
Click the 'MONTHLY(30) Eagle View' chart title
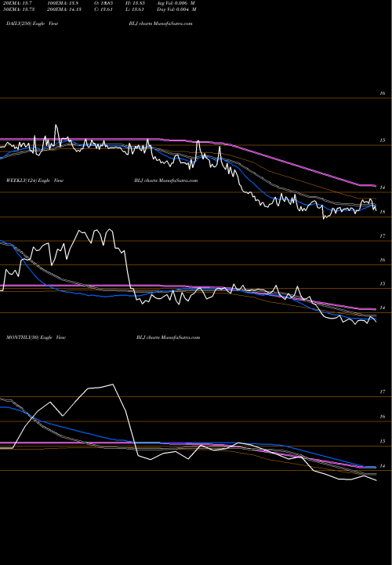coord(35,337)
